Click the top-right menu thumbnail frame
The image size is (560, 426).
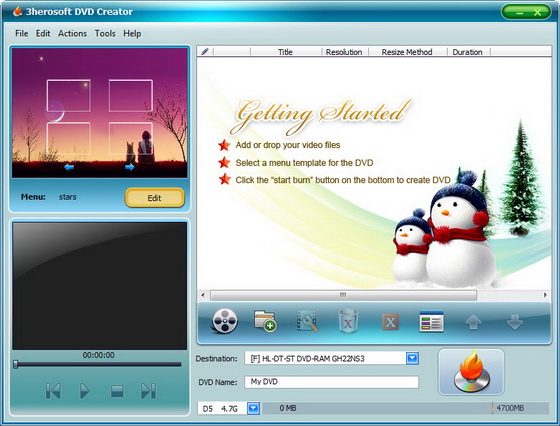[131, 96]
